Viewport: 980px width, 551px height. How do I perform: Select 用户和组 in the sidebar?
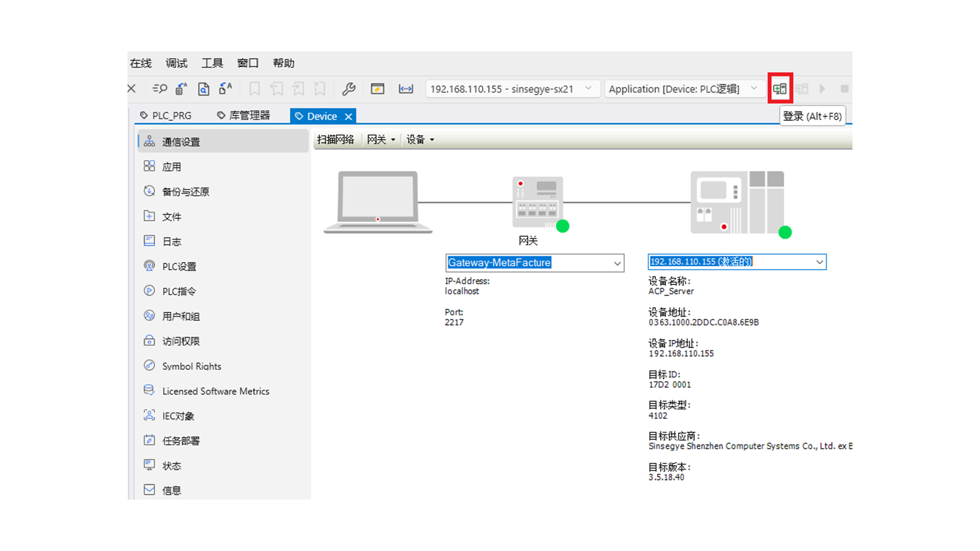pos(181,316)
